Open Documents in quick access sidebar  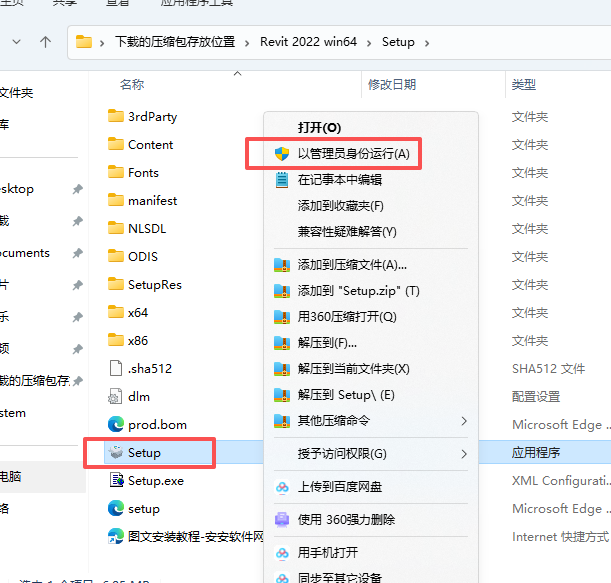point(25,253)
